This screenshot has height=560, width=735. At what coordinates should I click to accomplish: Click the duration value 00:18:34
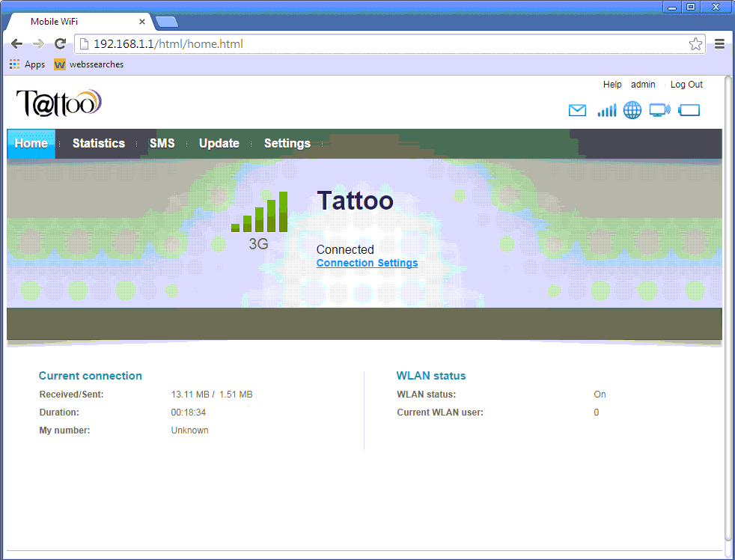(188, 413)
